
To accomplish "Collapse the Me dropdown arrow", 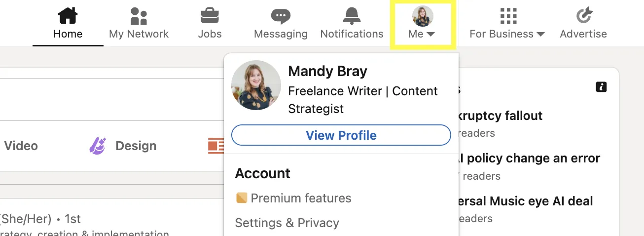I will [x=430, y=34].
